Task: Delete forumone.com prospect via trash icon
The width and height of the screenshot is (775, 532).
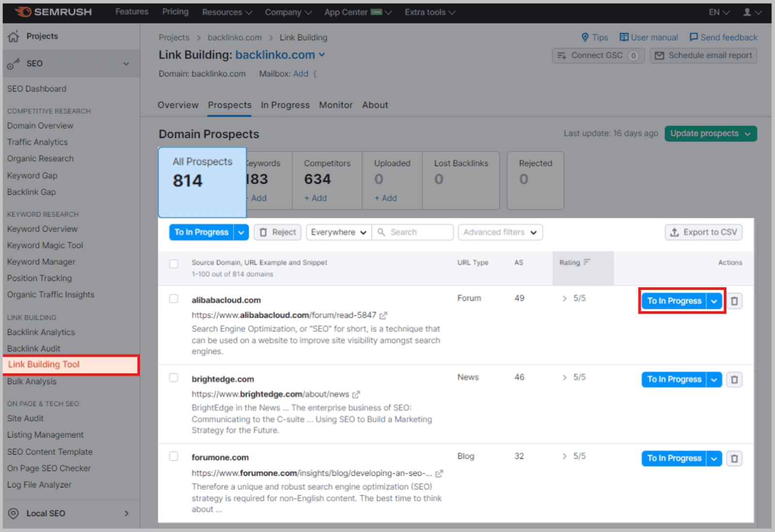Action: point(734,458)
